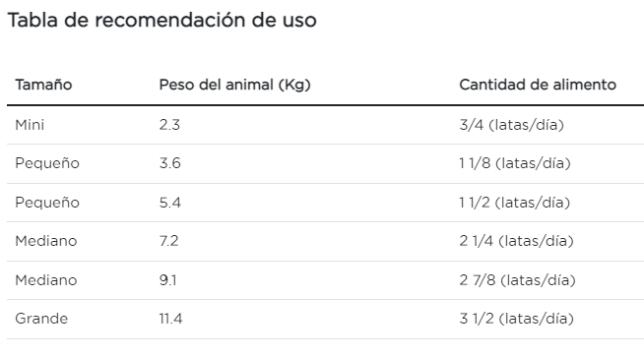Click the 'Tabla de recomendación de uso' heading
644x357 pixels.
click(161, 20)
